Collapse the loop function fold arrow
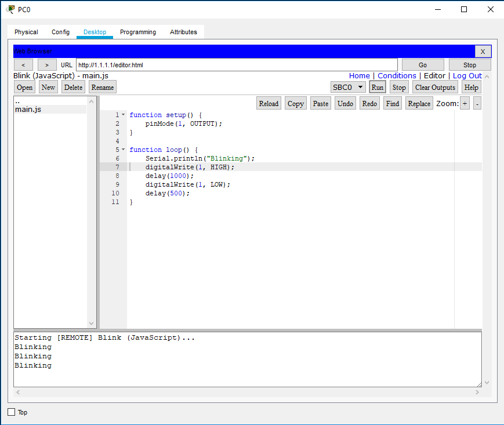Screen dimensions: 504x425 tap(122, 149)
